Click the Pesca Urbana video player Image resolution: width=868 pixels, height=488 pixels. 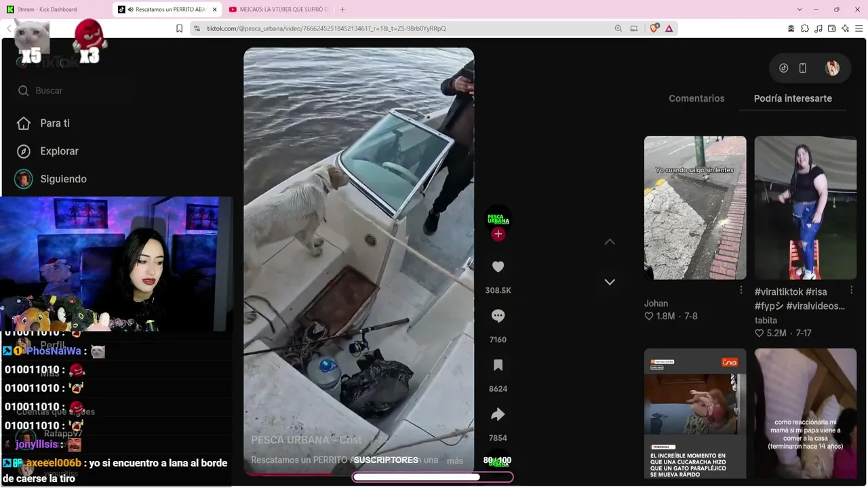point(359,261)
